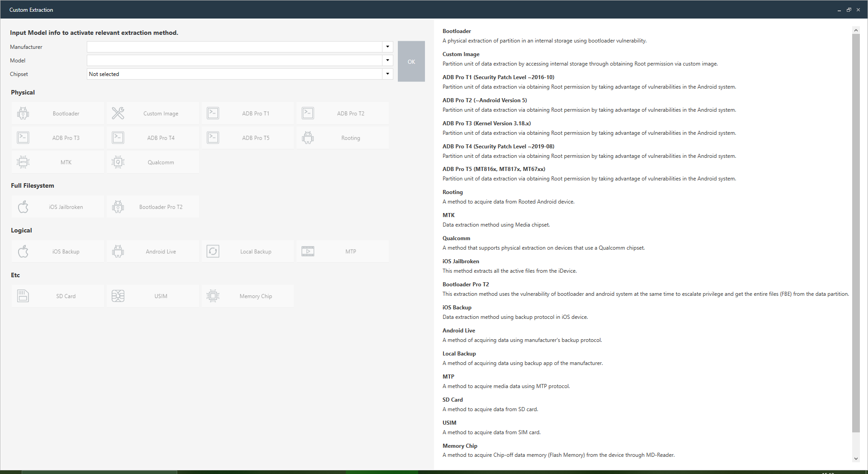Click the 'Manufacturer' field label
Viewport: 868px width, 474px height.
pyautogui.click(x=26, y=47)
